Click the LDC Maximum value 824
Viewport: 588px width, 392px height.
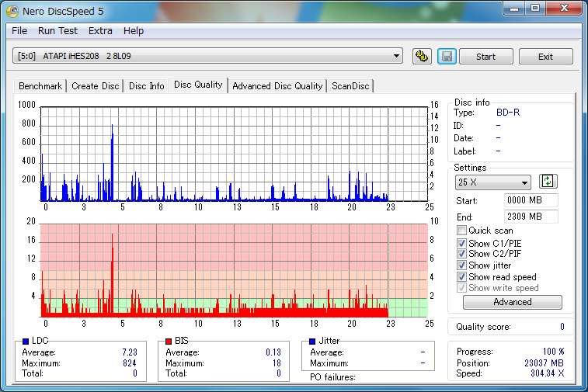click(130, 363)
